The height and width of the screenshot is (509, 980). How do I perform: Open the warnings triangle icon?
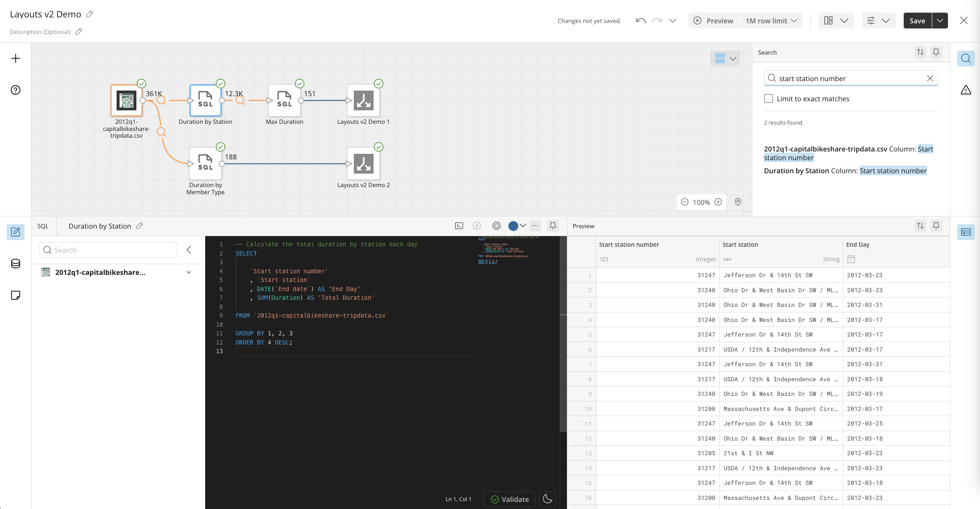[965, 90]
